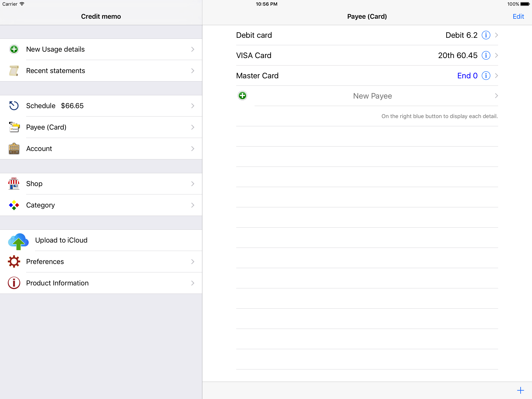The width and height of the screenshot is (532, 399).
Task: Tap the Account bank building icon
Action: [14, 148]
